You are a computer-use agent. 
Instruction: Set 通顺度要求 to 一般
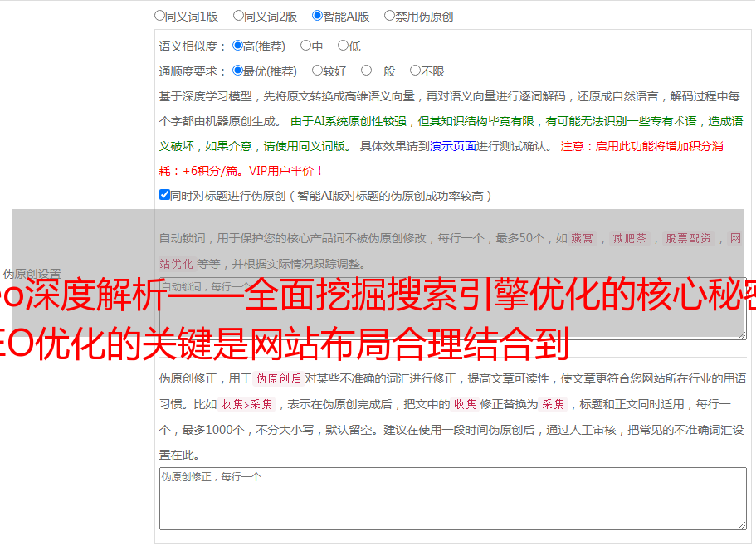click(367, 71)
